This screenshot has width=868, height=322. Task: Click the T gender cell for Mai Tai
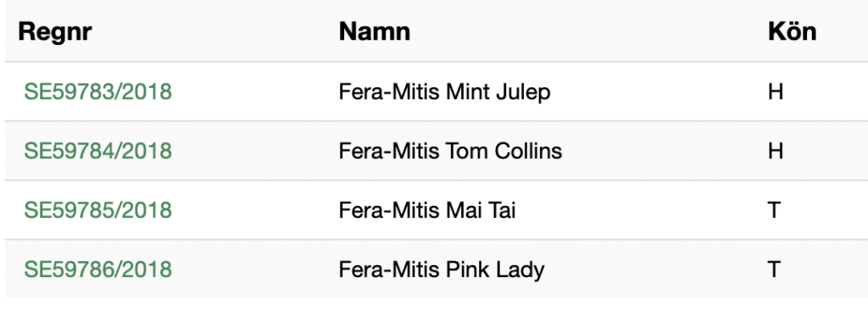[x=774, y=210]
